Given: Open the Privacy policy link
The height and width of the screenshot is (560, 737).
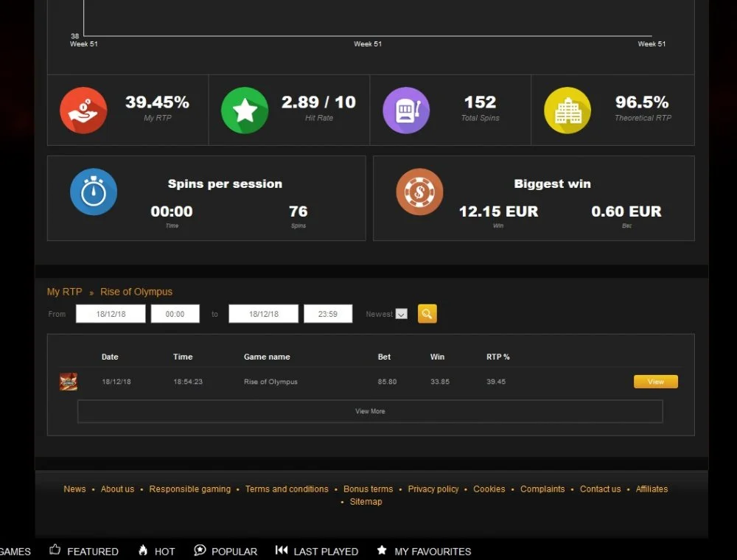Looking at the screenshot, I should [x=433, y=489].
